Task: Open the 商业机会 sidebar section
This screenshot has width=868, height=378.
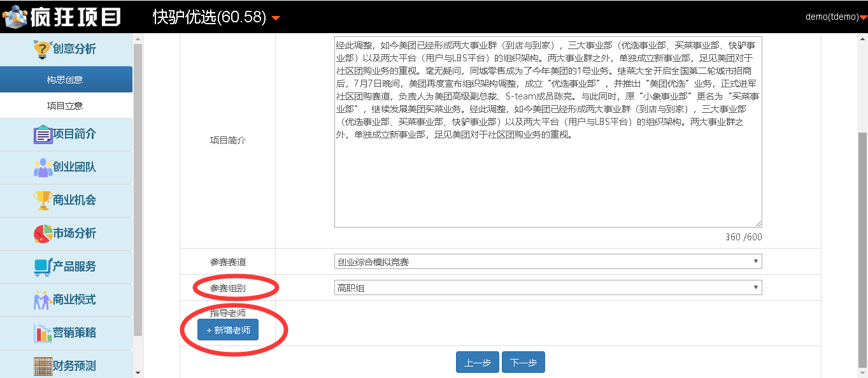Action: [66, 201]
